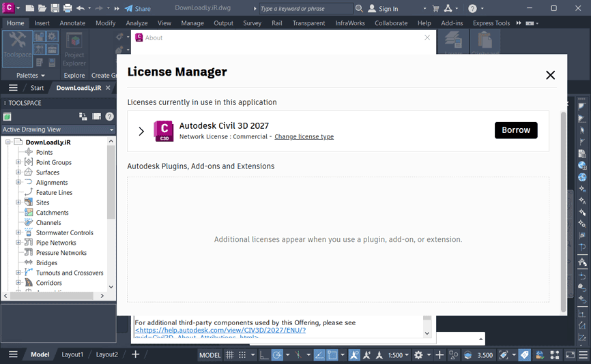Select Catchments in the tree
Image resolution: width=591 pixels, height=364 pixels.
(x=52, y=213)
